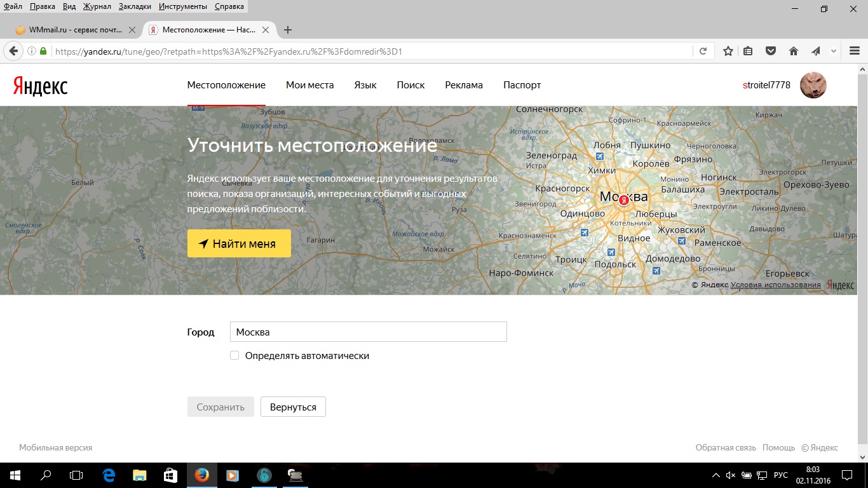Open the Firefox hamburger menu

[x=854, y=51]
